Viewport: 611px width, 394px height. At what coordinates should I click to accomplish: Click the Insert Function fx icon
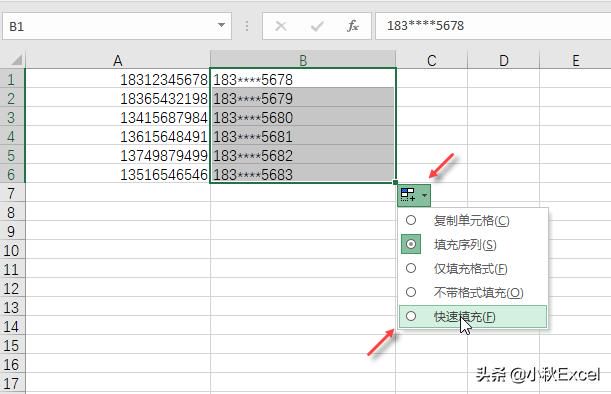point(353,26)
